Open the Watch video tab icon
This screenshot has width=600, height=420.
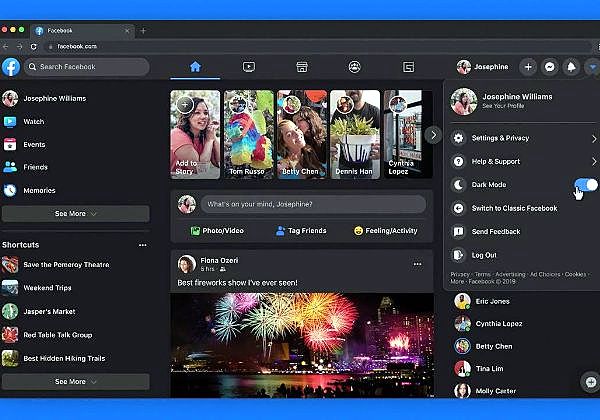(x=248, y=67)
